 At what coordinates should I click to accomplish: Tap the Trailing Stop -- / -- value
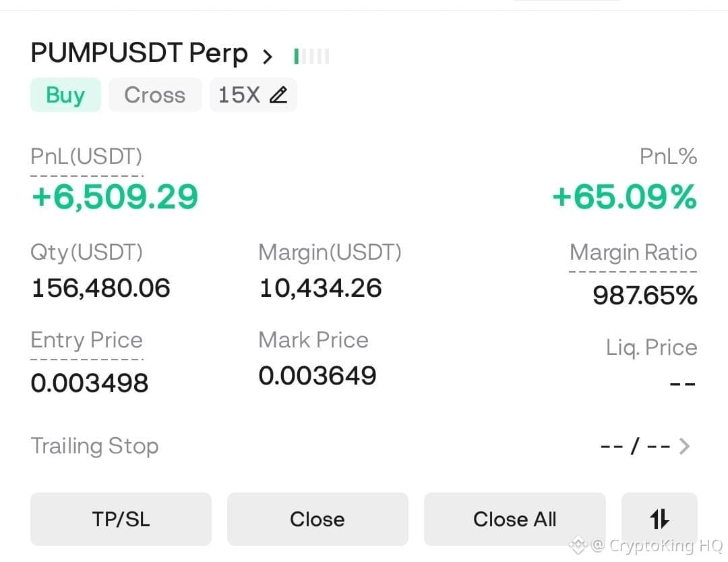click(x=636, y=446)
